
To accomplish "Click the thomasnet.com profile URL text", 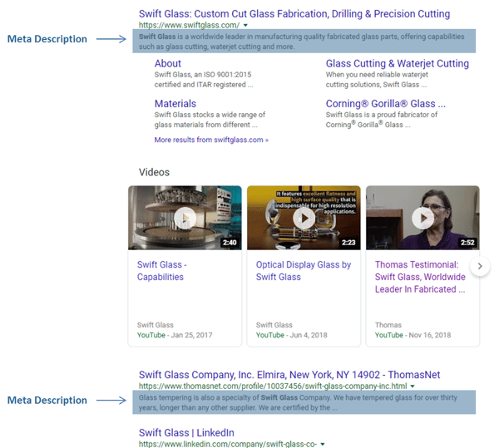I will [273, 386].
